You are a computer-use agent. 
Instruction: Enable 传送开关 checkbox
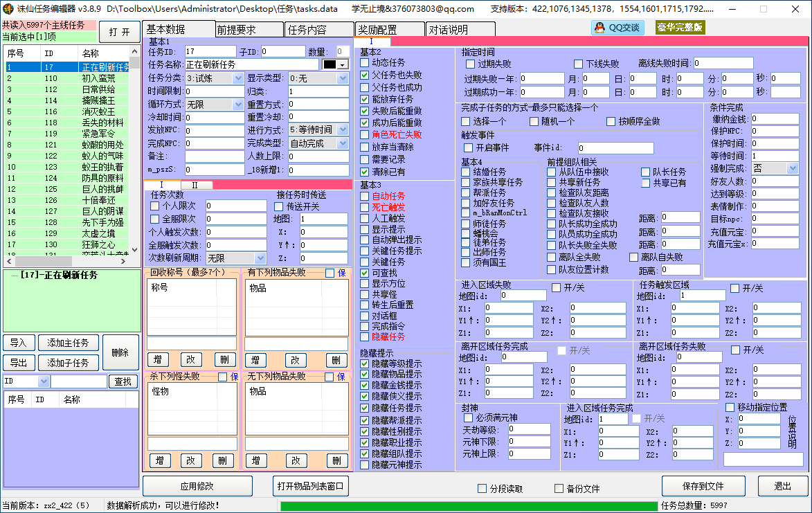(278, 206)
